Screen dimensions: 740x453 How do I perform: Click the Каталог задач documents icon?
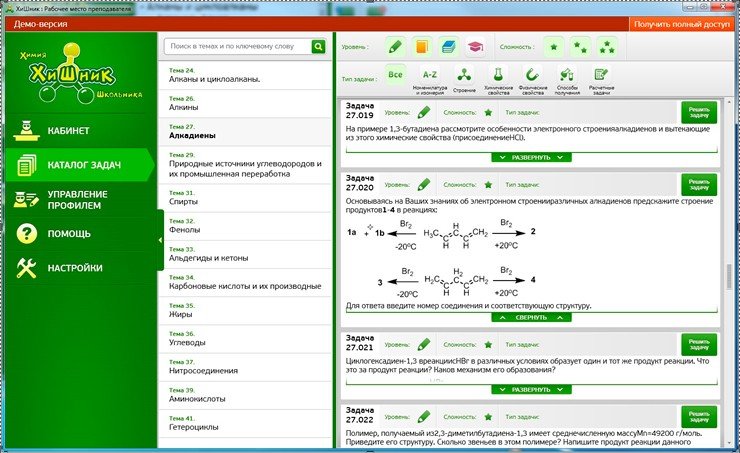pos(27,165)
